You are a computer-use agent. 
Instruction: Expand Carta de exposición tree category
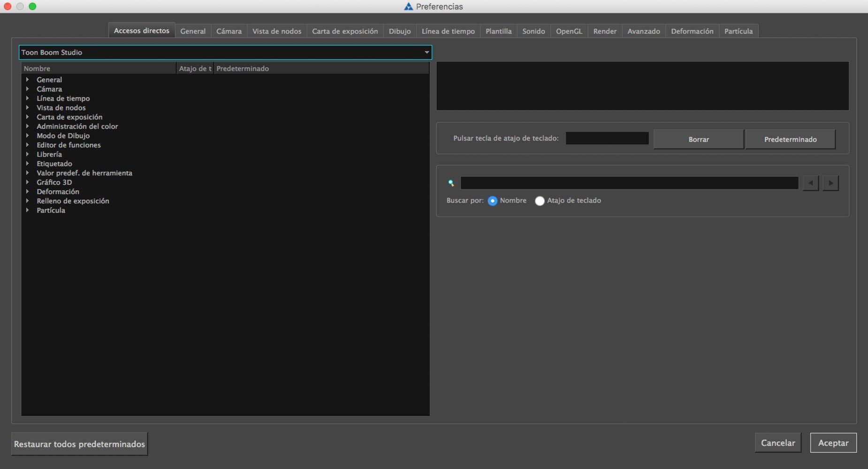click(28, 117)
